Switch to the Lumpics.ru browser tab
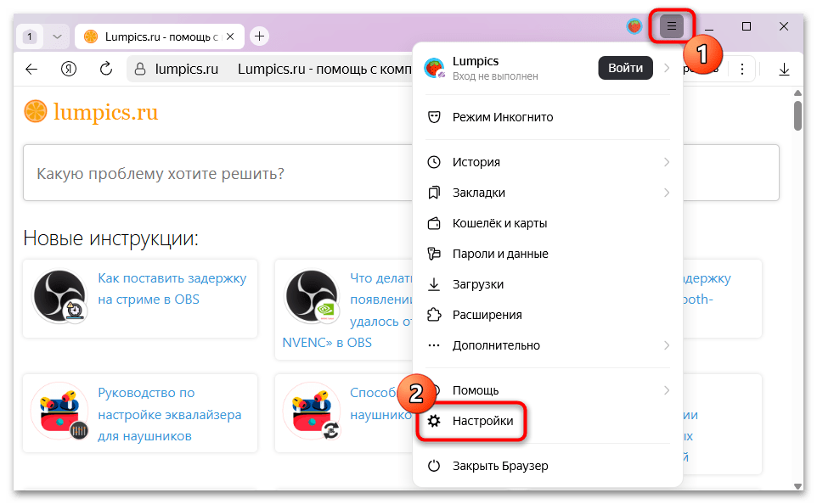The height and width of the screenshot is (504, 817). coord(153,36)
